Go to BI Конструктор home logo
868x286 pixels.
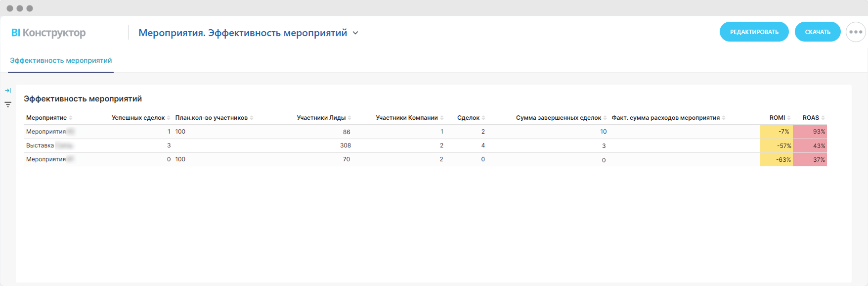click(48, 33)
